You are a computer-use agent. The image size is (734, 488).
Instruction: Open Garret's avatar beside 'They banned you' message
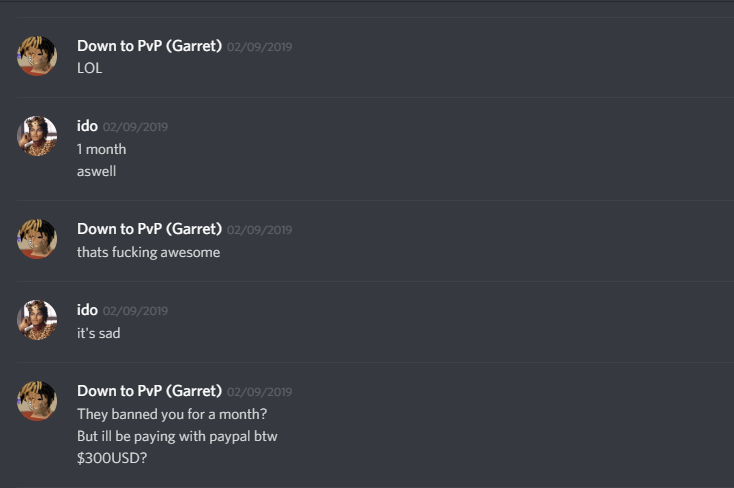(x=37, y=401)
